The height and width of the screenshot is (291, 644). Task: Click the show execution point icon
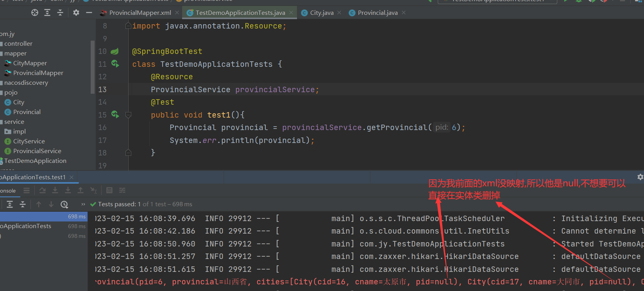43,190
